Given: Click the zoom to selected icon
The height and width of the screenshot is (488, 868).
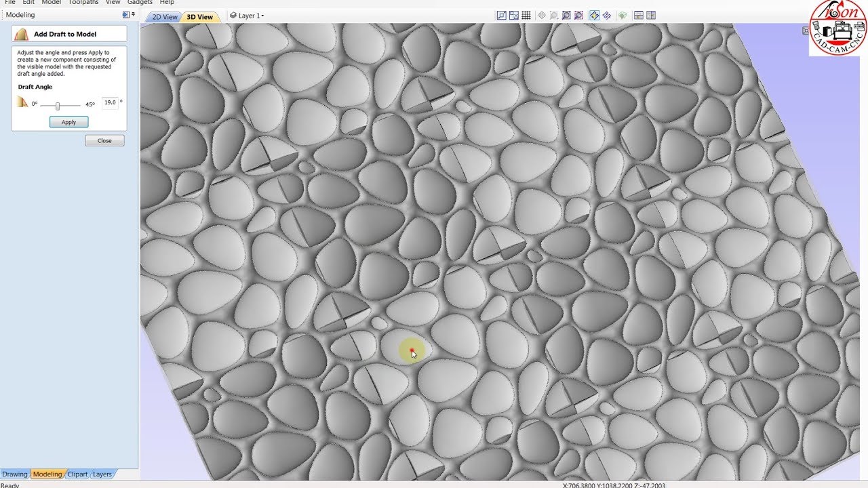Looking at the screenshot, I should 578,16.
